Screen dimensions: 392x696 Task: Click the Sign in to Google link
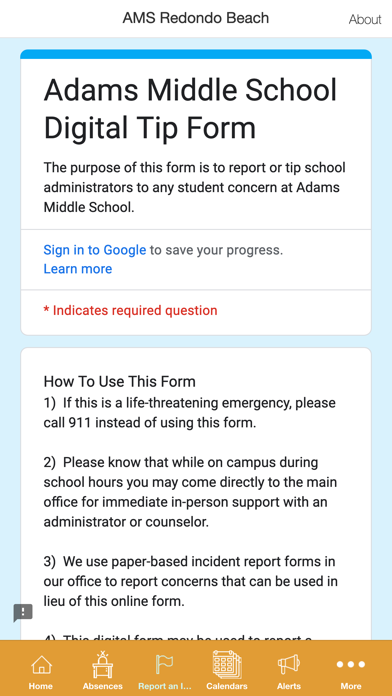(95, 250)
